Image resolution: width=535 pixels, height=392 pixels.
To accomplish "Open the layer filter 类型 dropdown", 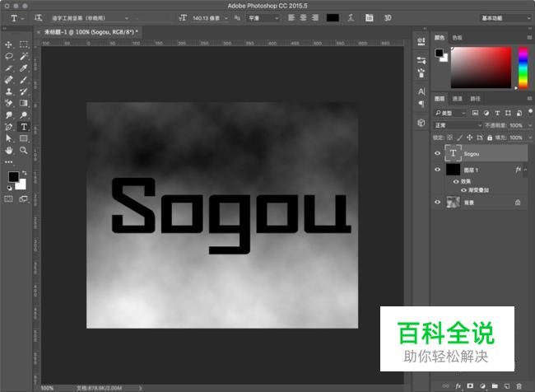I will click(450, 113).
